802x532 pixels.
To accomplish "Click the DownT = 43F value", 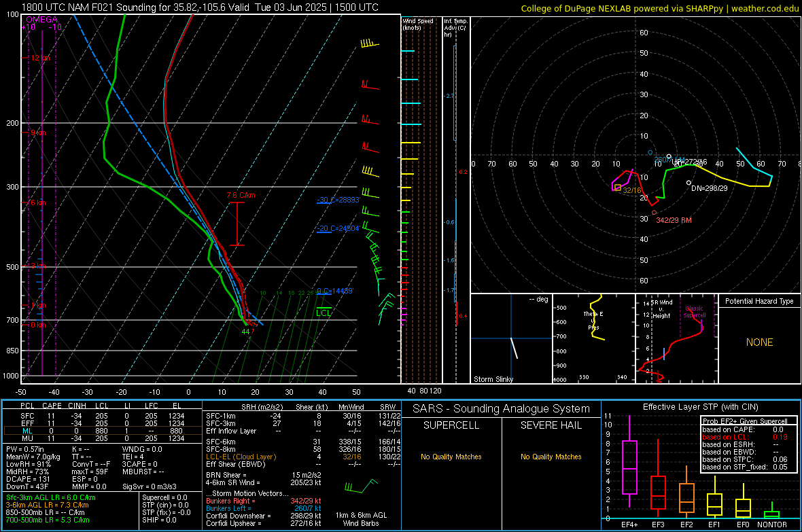I will [x=27, y=486].
